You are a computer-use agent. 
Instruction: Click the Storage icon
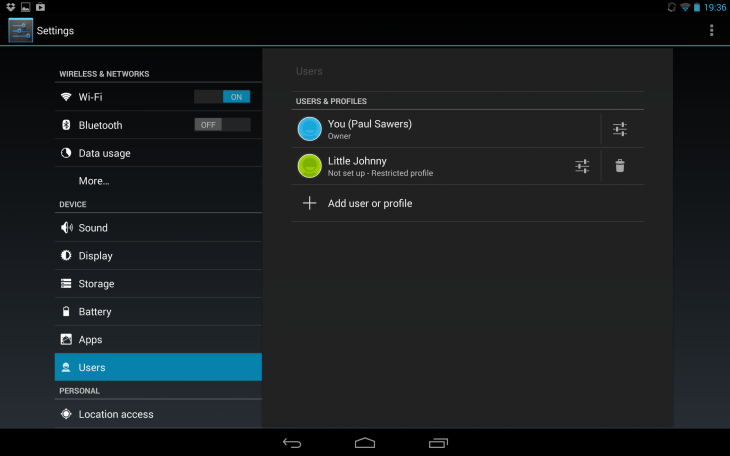click(66, 283)
